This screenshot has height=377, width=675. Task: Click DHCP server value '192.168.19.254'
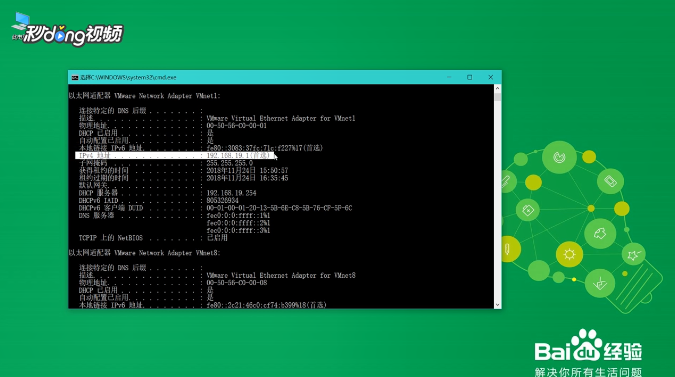pyautogui.click(x=231, y=193)
